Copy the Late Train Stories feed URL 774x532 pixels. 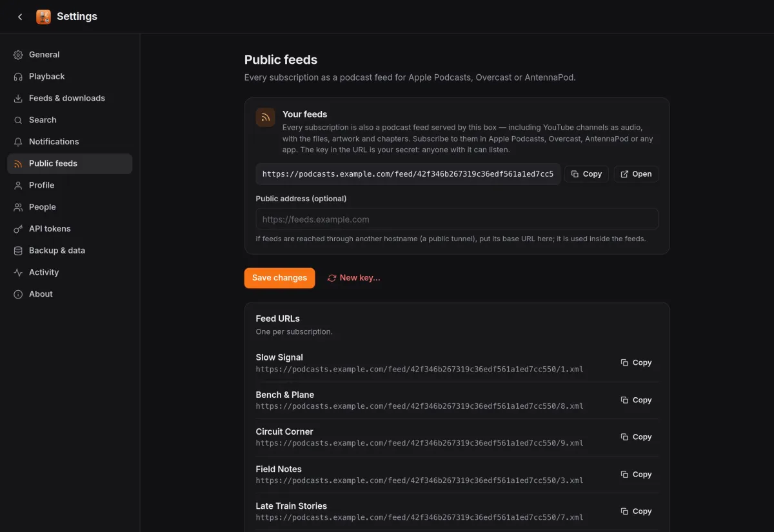[636, 511]
